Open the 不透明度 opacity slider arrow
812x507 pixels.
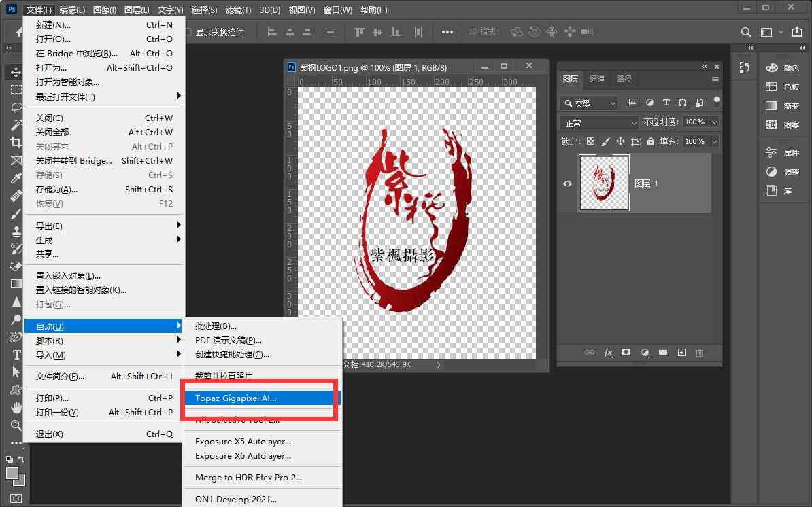[715, 122]
